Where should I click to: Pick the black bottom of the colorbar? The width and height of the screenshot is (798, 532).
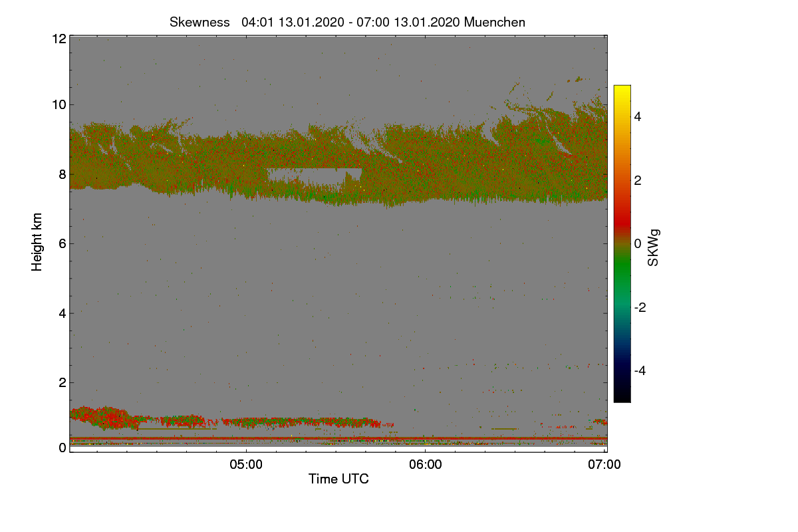(x=622, y=396)
